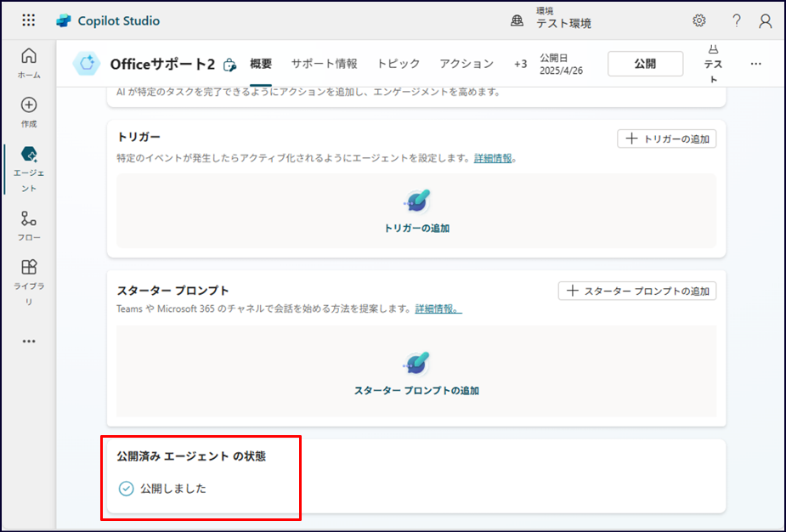This screenshot has height=532, width=786.
Task: Click the ＋ スターター プロンプトの追加 button
Action: click(x=637, y=291)
